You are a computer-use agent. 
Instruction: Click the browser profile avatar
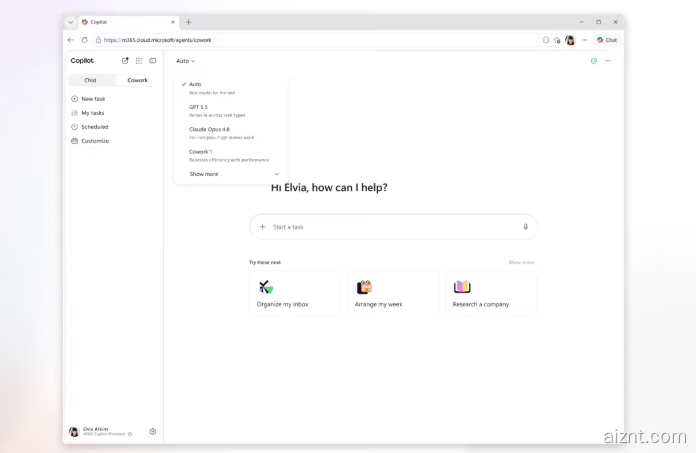click(x=570, y=40)
